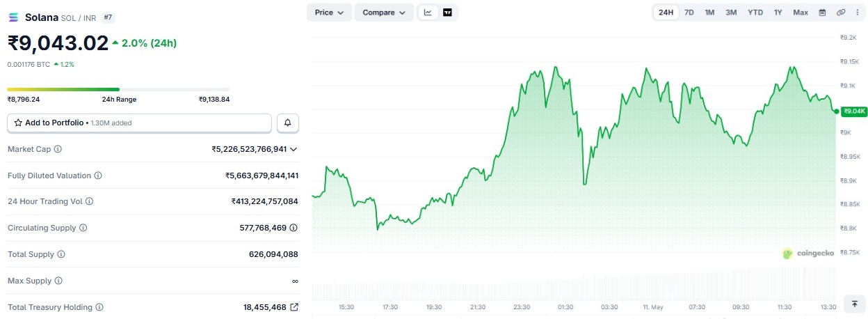Click the infinity Max Supply value
Screen dimensions: 868x319
(295, 281)
